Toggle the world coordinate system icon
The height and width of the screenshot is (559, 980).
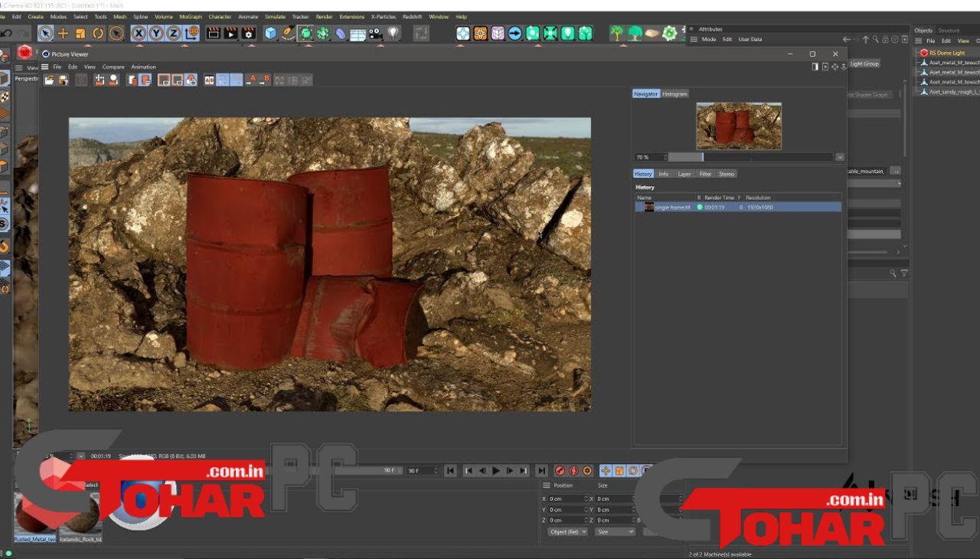pyautogui.click(x=191, y=33)
